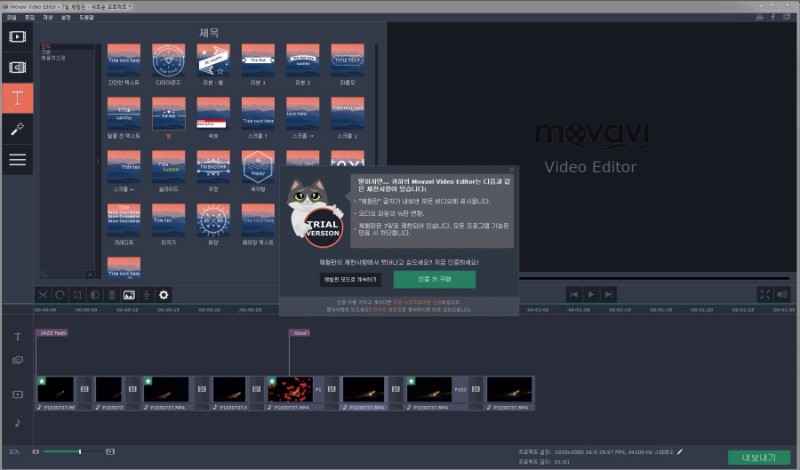Screen dimensions: 800x470
Task: Open the 설정 (Settings) menu
Action: click(65, 17)
